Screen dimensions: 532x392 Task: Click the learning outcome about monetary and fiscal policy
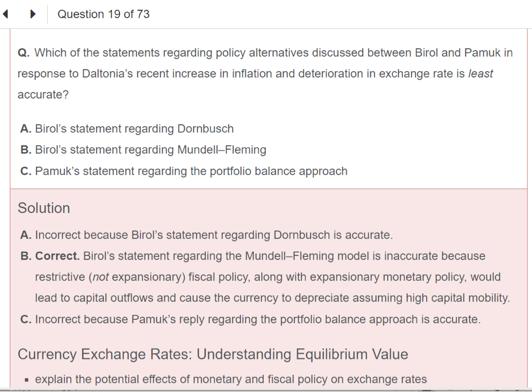click(231, 380)
